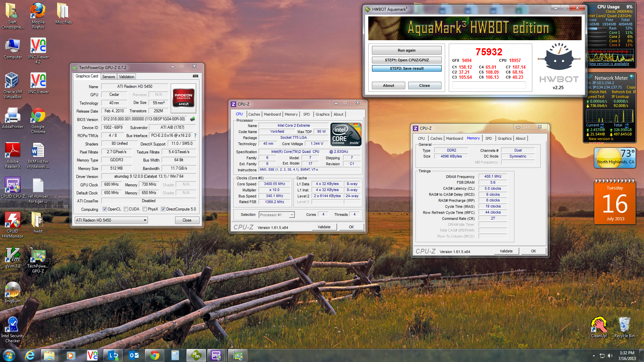Open Adobe Reader X shortcut

tap(13, 156)
